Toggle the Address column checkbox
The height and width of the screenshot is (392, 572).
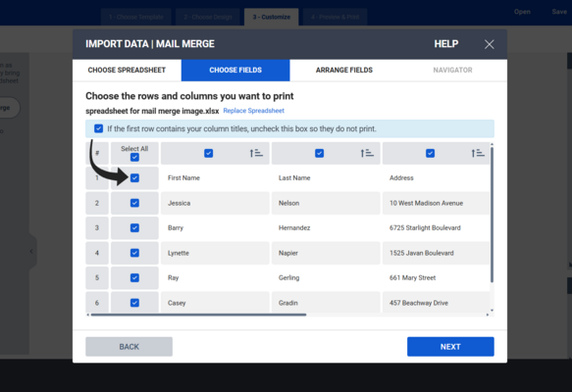430,153
